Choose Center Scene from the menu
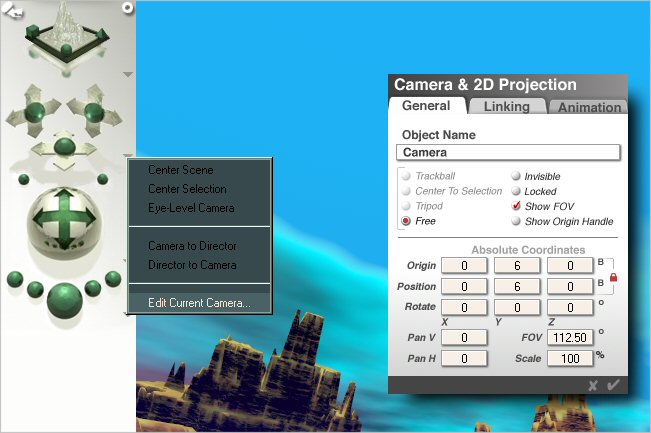The width and height of the screenshot is (651, 433). (x=181, y=170)
